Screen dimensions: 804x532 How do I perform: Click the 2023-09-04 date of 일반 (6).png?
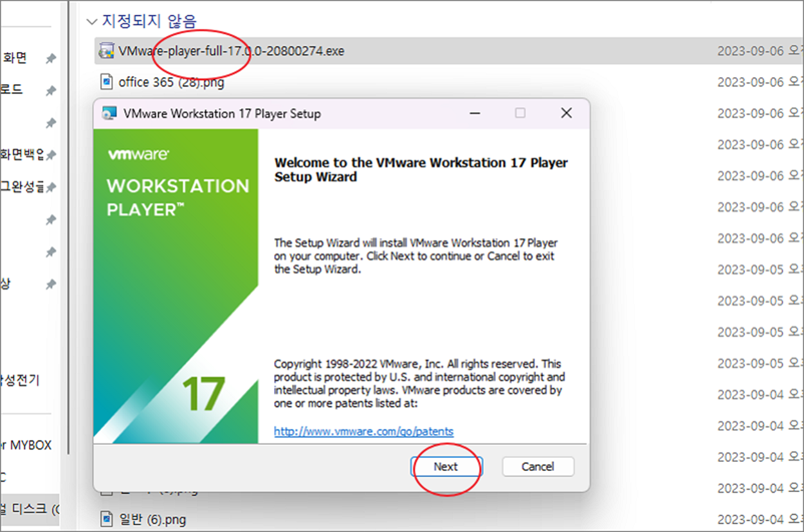click(x=751, y=519)
